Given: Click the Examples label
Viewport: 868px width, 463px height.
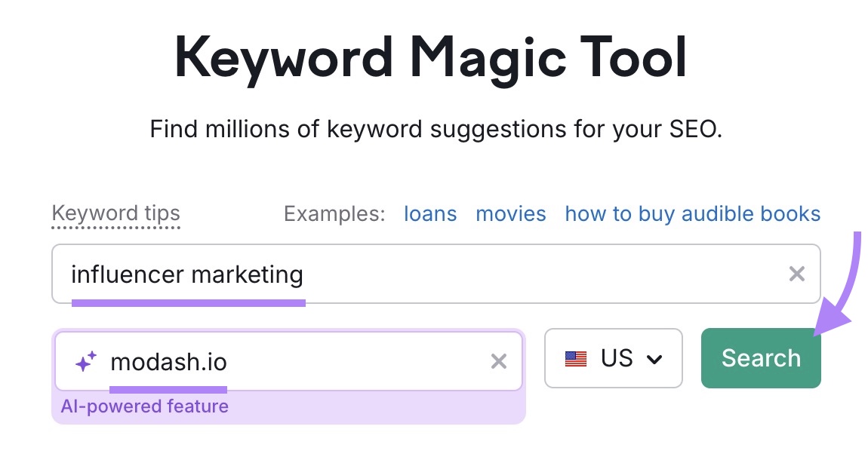Looking at the screenshot, I should pos(333,213).
